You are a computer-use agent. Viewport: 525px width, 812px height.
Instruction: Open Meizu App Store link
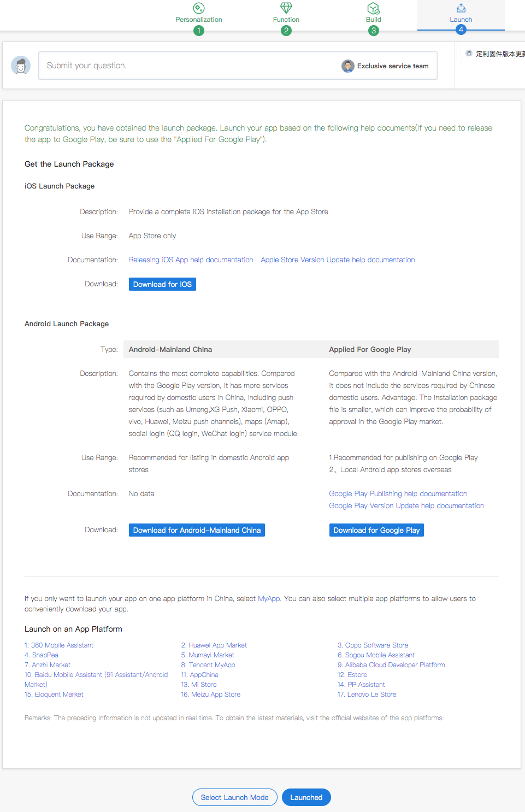pyautogui.click(x=211, y=695)
